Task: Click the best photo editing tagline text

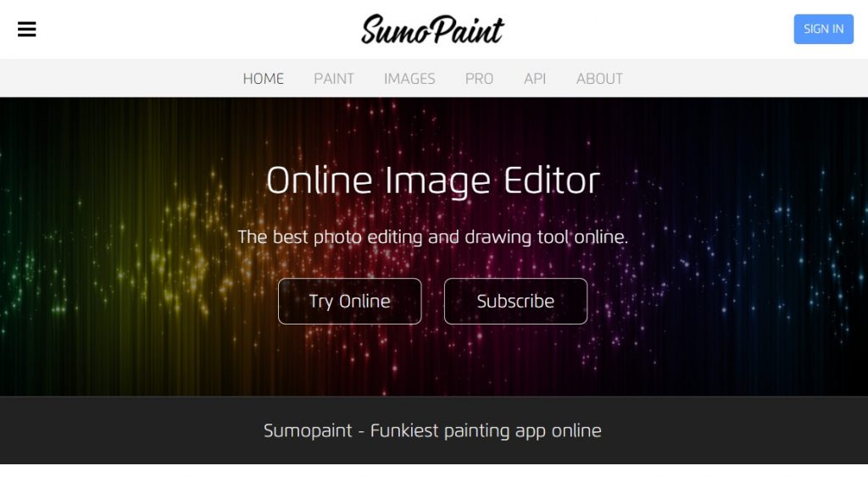Action: [x=433, y=237]
